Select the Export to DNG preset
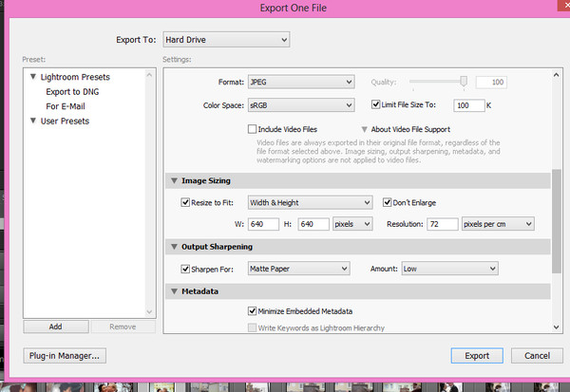 72,92
